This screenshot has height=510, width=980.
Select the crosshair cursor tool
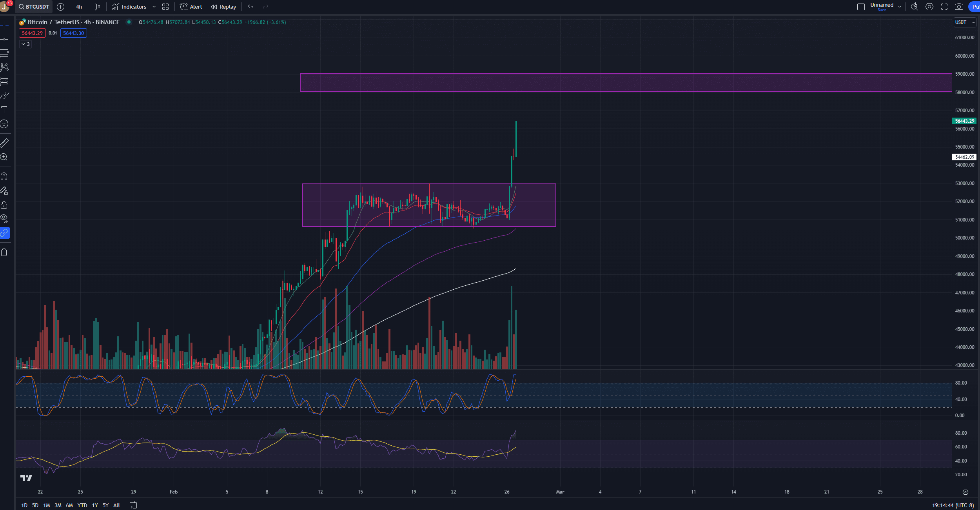tap(4, 25)
